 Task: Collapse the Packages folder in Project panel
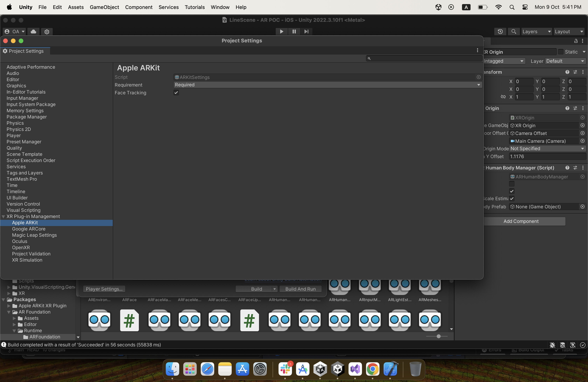tap(3, 300)
